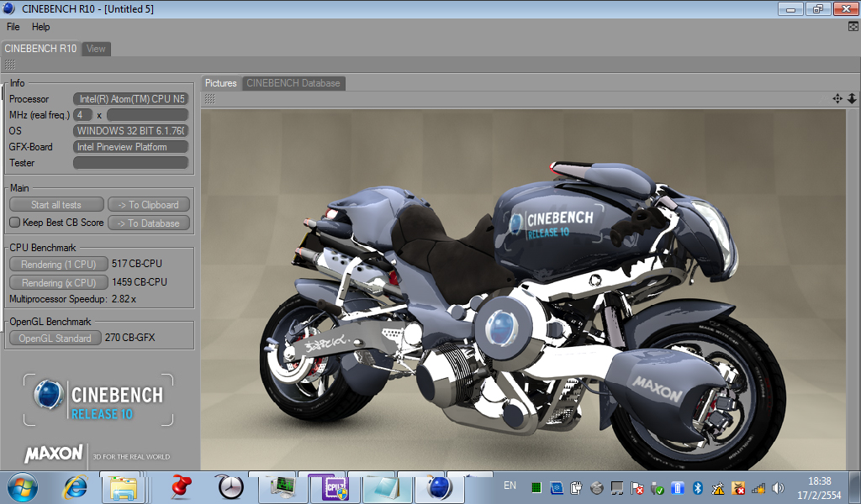
Task: Click the grip handle icon under Pictures tab
Action: [x=209, y=99]
